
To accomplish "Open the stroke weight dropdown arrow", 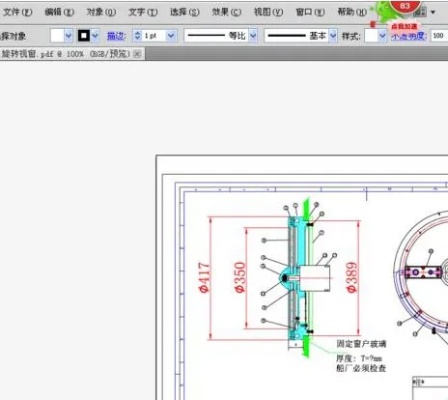I will click(171, 36).
